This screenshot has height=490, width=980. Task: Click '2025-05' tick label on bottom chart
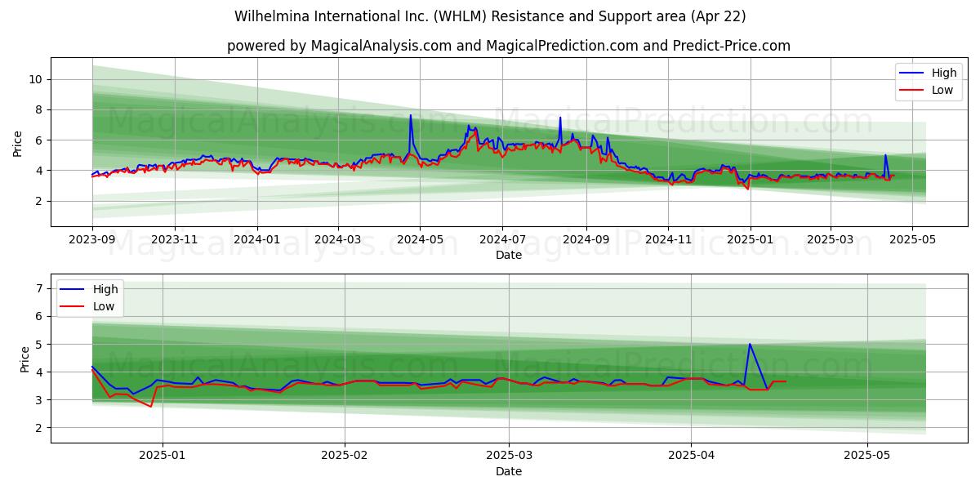[x=867, y=457]
